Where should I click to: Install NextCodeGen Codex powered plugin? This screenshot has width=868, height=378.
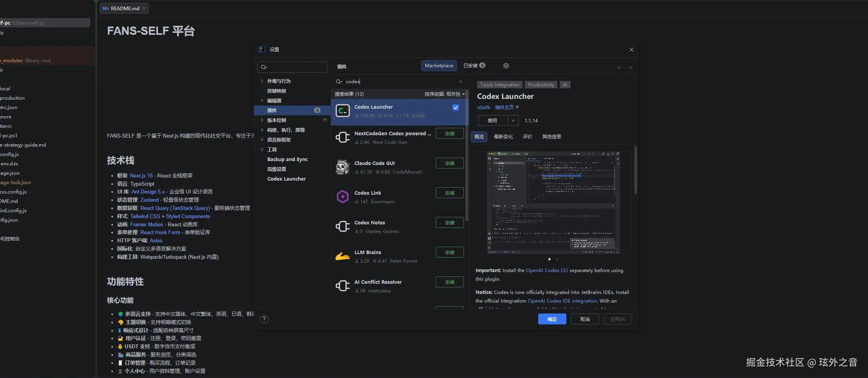tap(450, 134)
